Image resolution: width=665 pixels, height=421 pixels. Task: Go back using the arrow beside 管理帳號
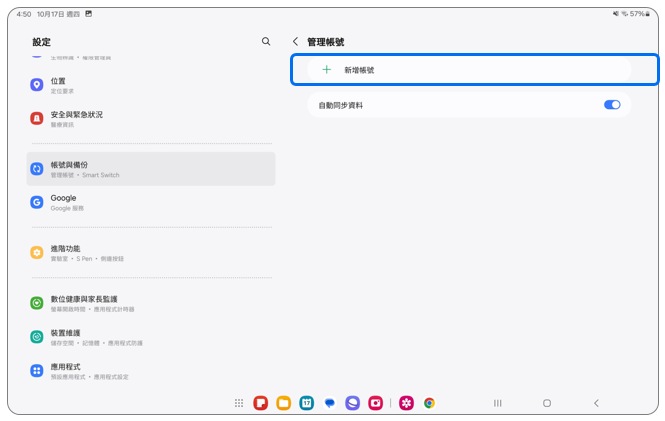[x=296, y=42]
